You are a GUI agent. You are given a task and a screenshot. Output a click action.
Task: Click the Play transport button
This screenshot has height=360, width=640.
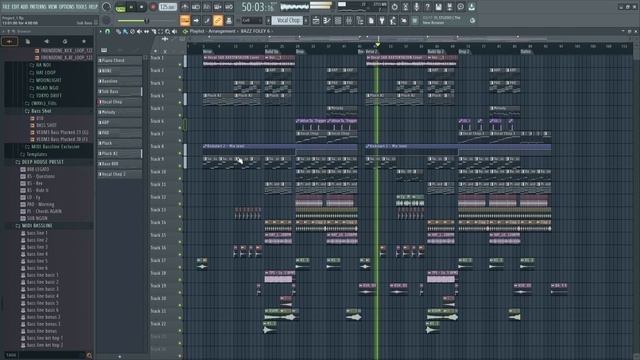tap(131, 7)
